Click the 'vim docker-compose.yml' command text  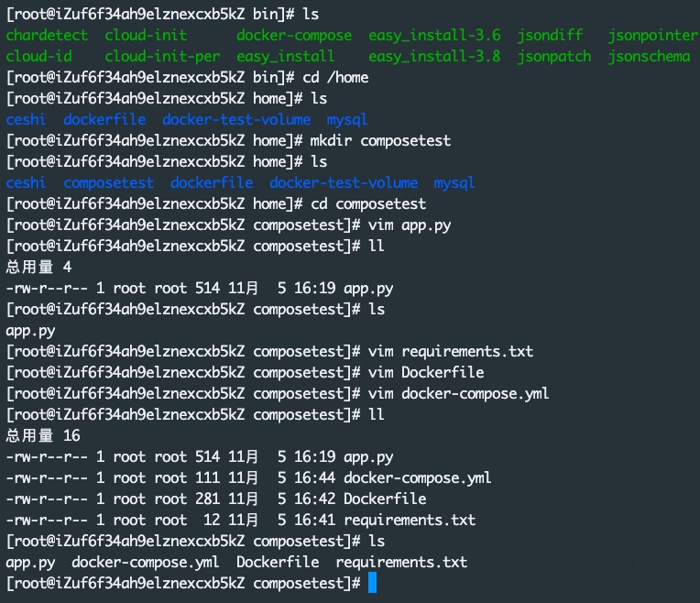[x=458, y=393]
